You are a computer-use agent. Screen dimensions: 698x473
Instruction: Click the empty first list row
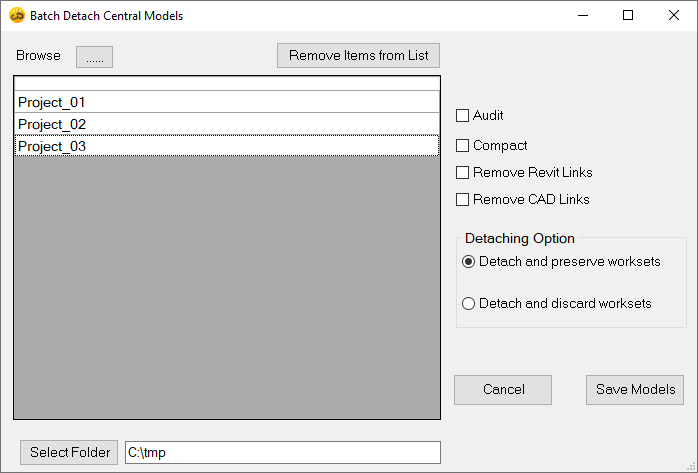pos(227,84)
